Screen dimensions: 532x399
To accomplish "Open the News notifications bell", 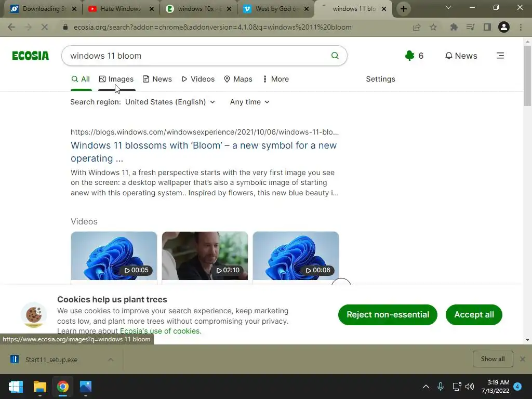I will coord(461,56).
